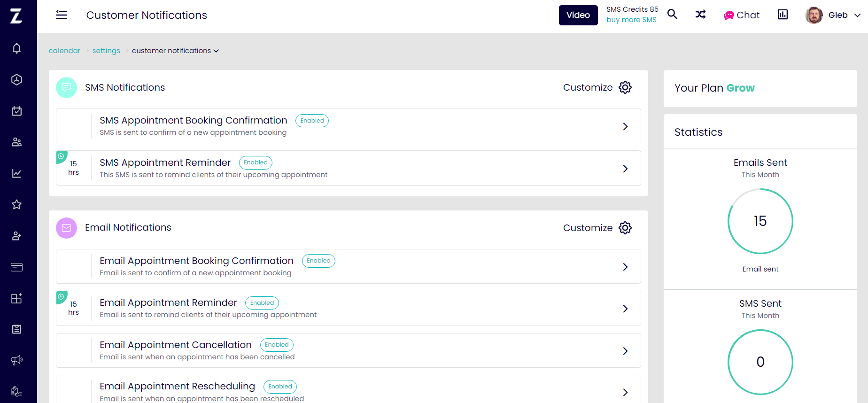This screenshot has width=868, height=403.
Task: Click the Customer Notifications page title
Action: pyautogui.click(x=147, y=15)
